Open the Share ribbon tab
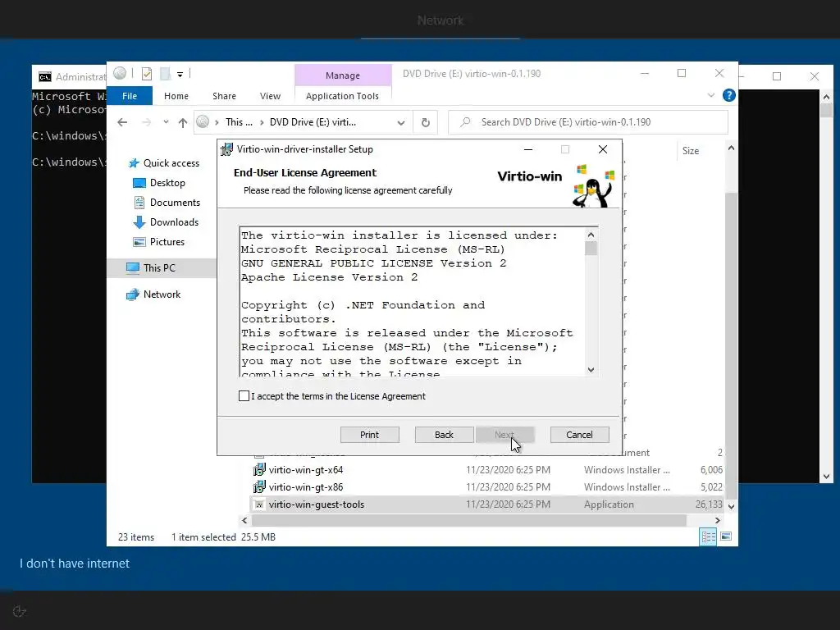 [224, 96]
